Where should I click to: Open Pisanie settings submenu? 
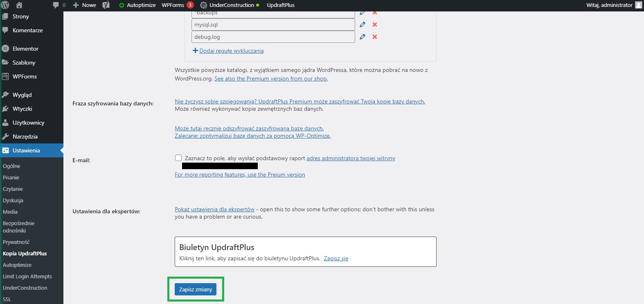(11, 177)
